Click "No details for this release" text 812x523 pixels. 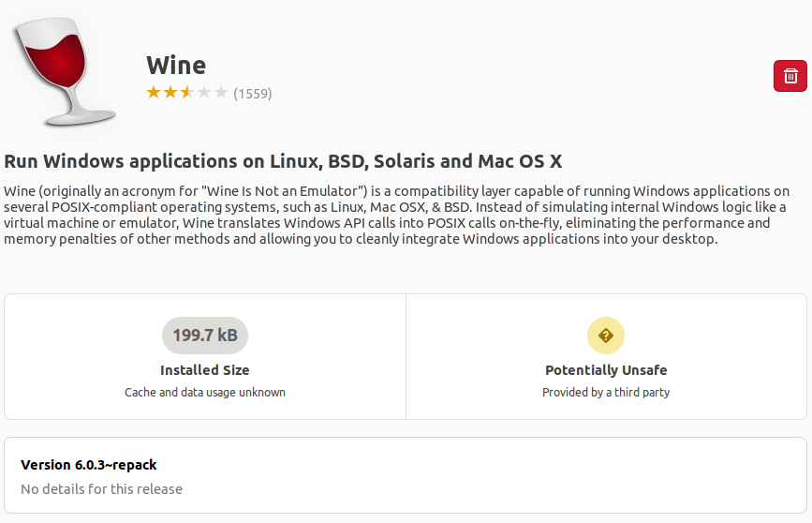pos(101,489)
